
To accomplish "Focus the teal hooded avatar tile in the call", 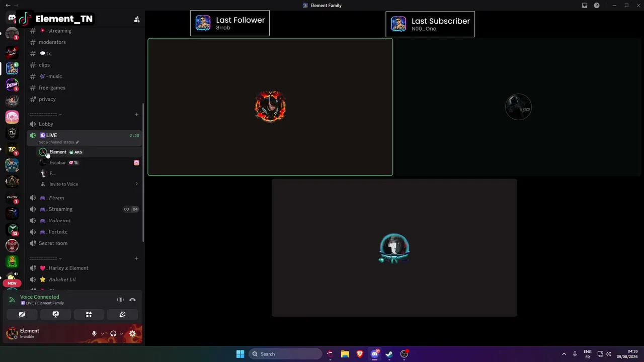I will click(394, 248).
